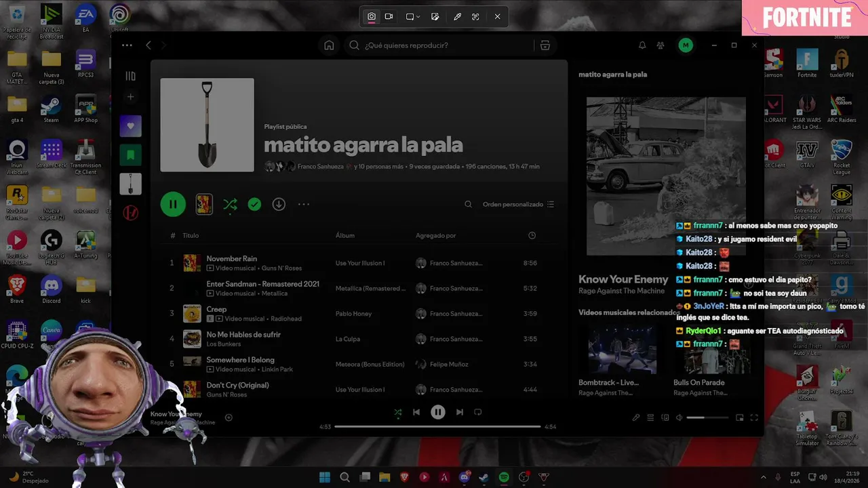Open connect to a device icon
Screen dimensions: 868x488
pyautogui.click(x=665, y=418)
